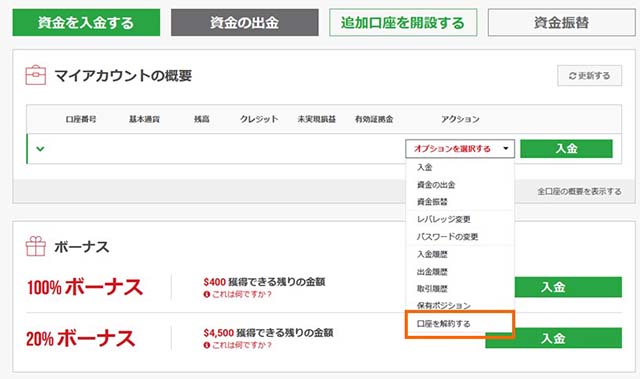
Task: Click the refresh arrows icon in 更新する
Action: (572, 76)
